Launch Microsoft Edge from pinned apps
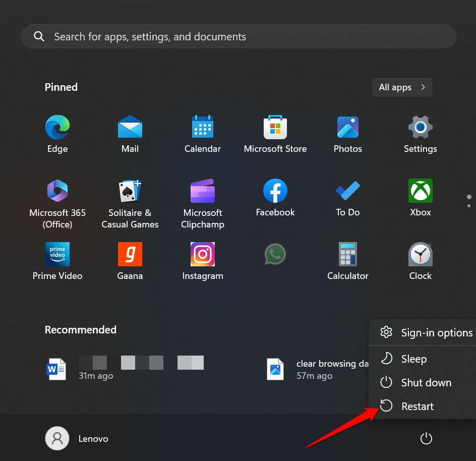 [57, 127]
